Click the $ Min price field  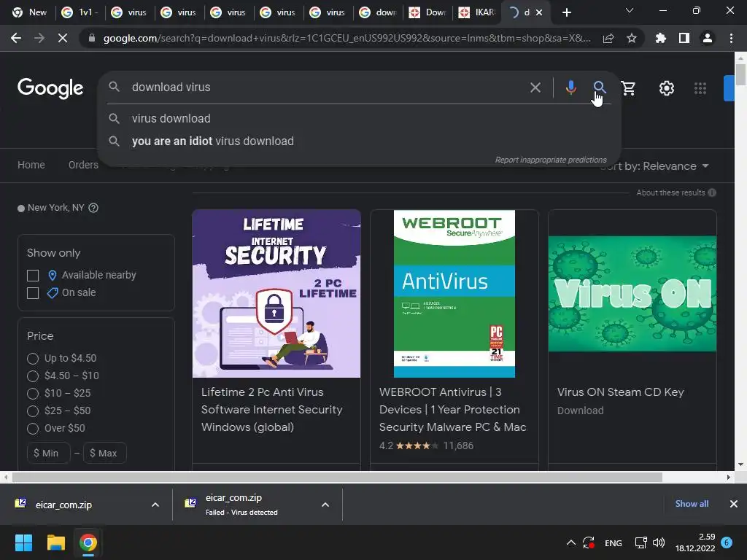[x=49, y=454]
